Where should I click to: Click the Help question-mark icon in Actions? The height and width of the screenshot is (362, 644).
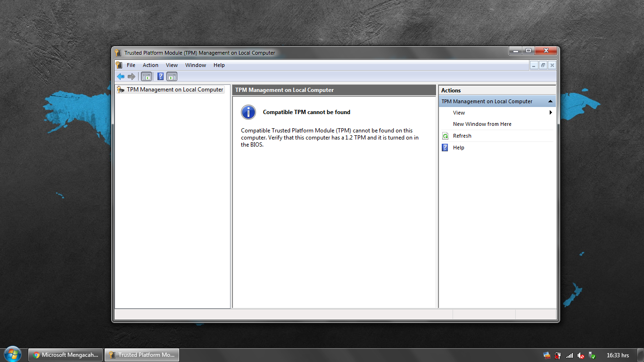coord(445,148)
